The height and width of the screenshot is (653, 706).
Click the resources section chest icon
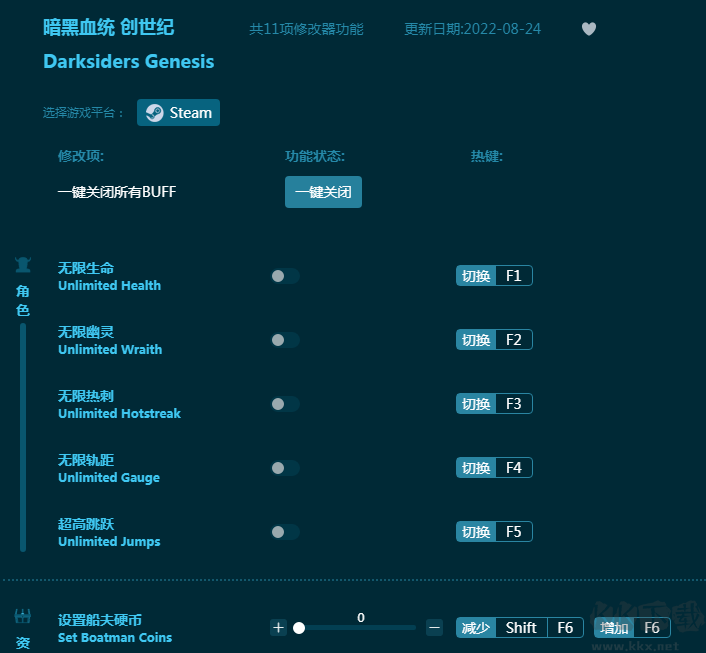[x=23, y=616]
